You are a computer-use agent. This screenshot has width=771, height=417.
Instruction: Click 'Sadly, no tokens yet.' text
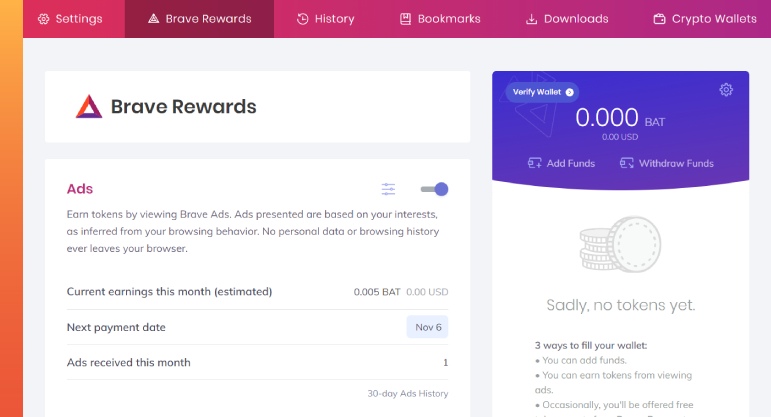(x=621, y=305)
